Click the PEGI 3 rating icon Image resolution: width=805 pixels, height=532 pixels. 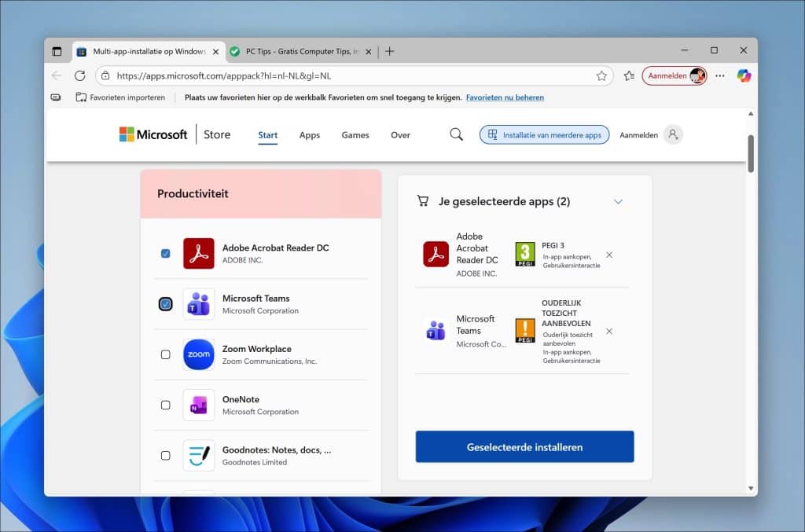(524, 255)
